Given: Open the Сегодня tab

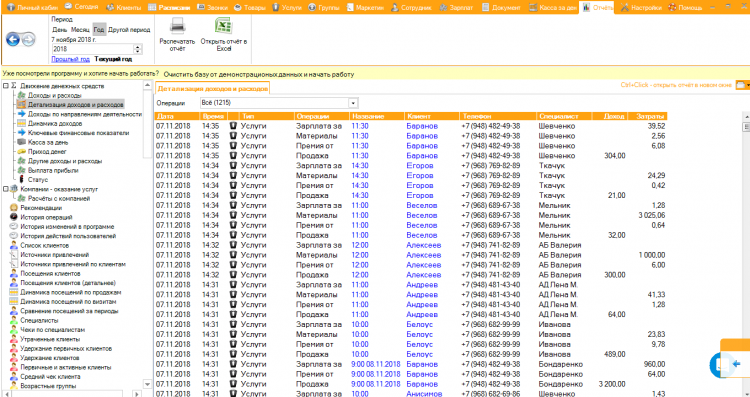Looking at the screenshot, I should pos(81,7).
